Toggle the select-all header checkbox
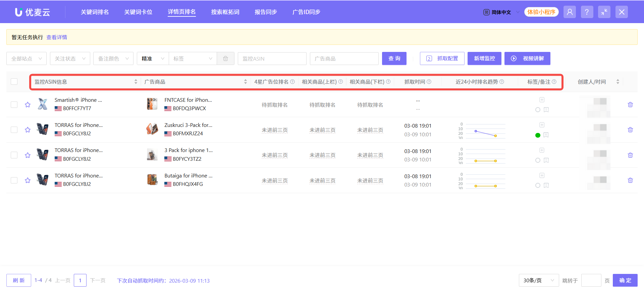Viewport: 644px width, 294px height. 14,82
